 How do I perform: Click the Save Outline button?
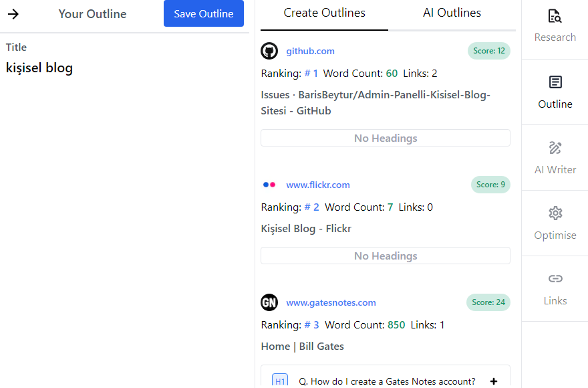coord(204,13)
